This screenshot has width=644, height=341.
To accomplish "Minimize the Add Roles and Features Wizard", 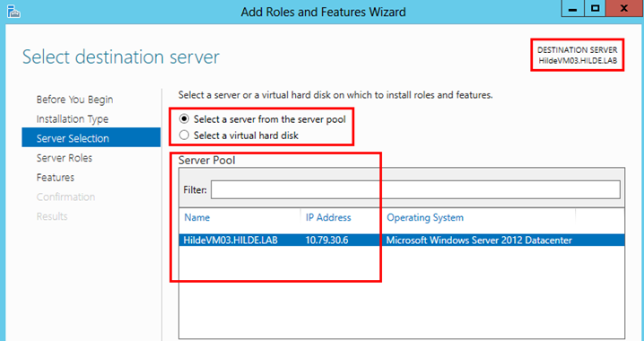I will [572, 9].
